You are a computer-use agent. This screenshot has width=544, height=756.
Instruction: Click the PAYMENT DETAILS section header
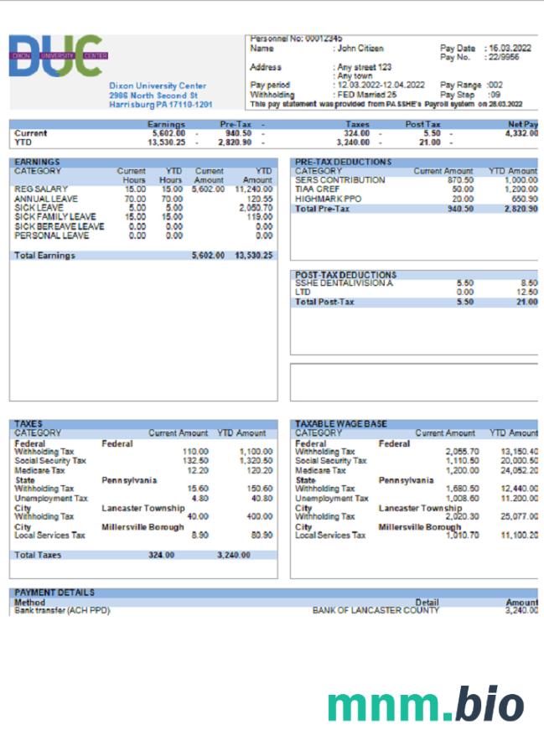tap(54, 593)
